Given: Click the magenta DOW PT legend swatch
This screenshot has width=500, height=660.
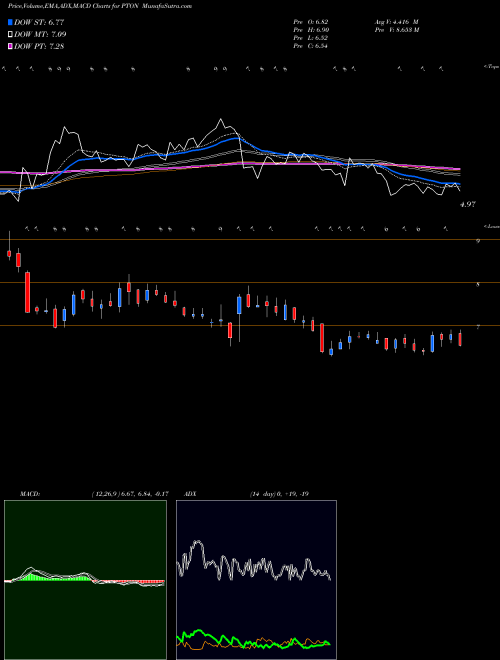Looking at the screenshot, I should 10,47.
